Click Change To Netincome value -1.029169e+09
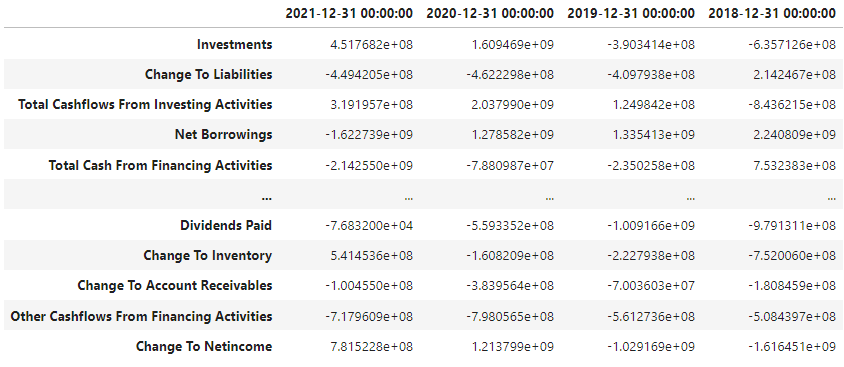Viewport: 844px width, 367px height. 651,346
